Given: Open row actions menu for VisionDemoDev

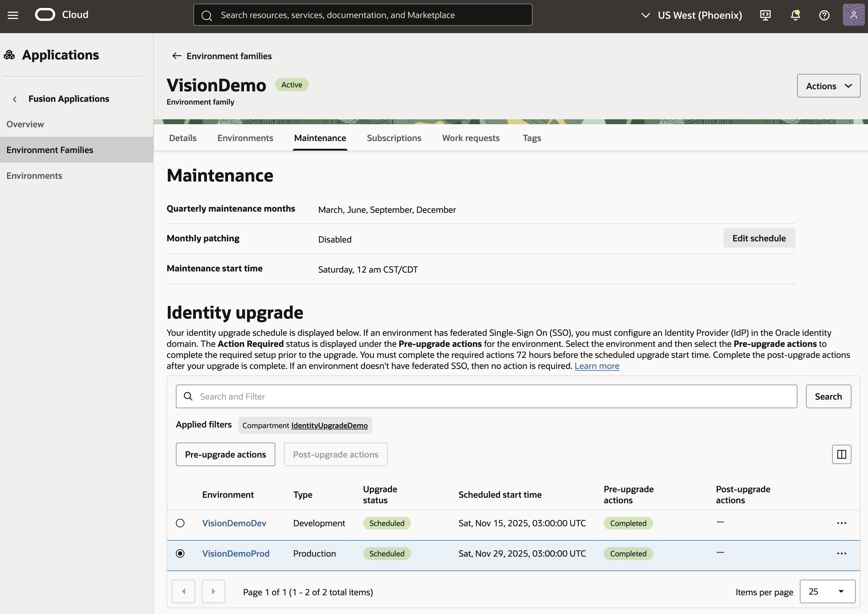Looking at the screenshot, I should tap(842, 523).
